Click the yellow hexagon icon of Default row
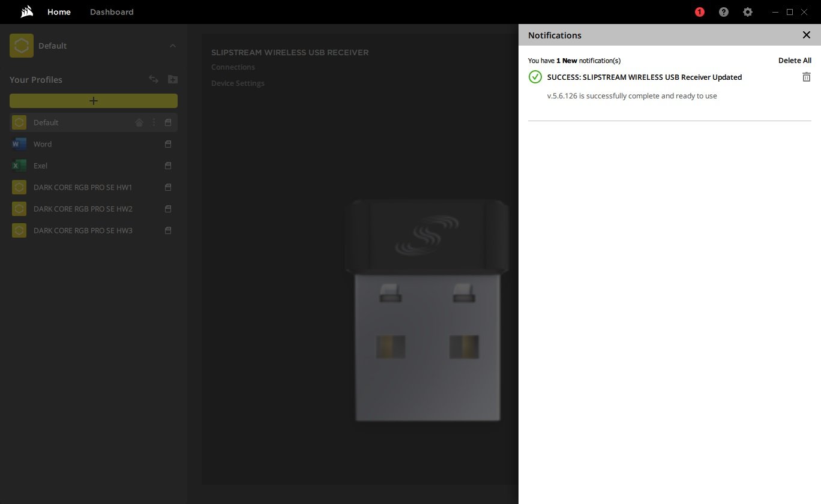The width and height of the screenshot is (821, 504). 19,122
